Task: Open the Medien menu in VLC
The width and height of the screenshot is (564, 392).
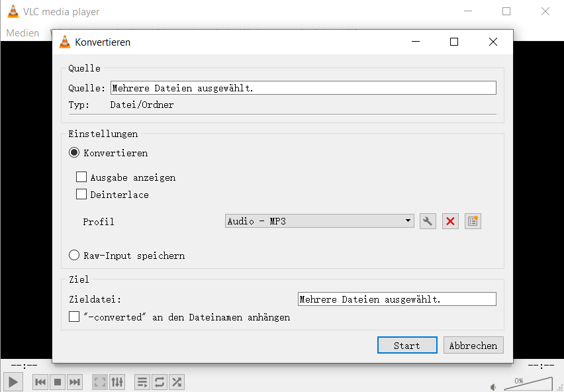Action: pos(23,33)
